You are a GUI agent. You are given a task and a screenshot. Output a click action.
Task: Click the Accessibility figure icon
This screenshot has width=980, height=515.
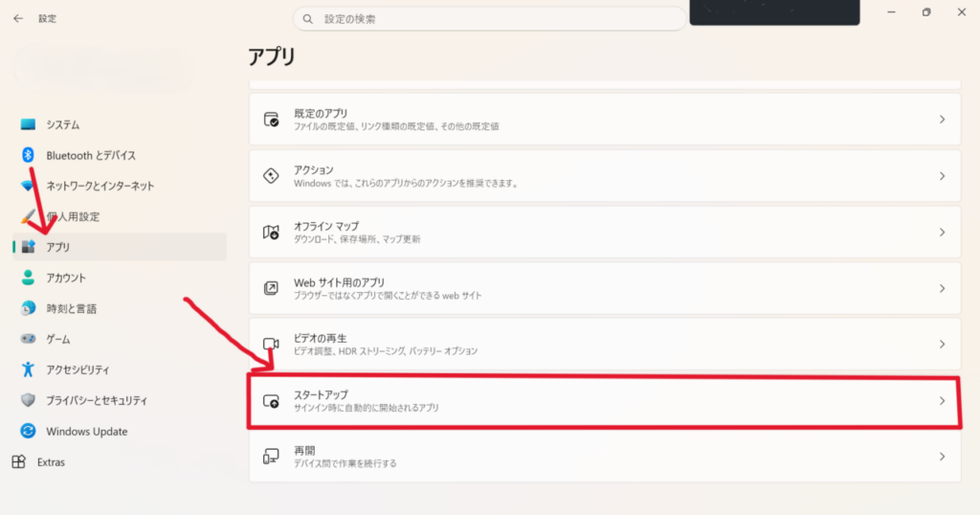pyautogui.click(x=28, y=369)
